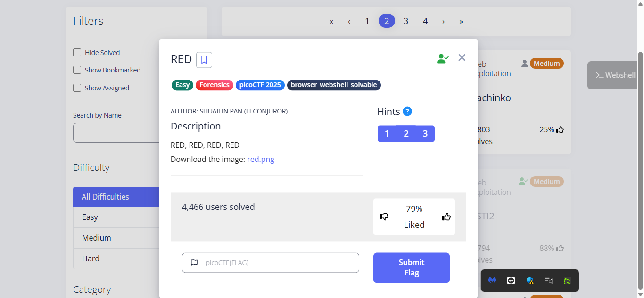Open Windows Security shield tray icon

[530, 281]
